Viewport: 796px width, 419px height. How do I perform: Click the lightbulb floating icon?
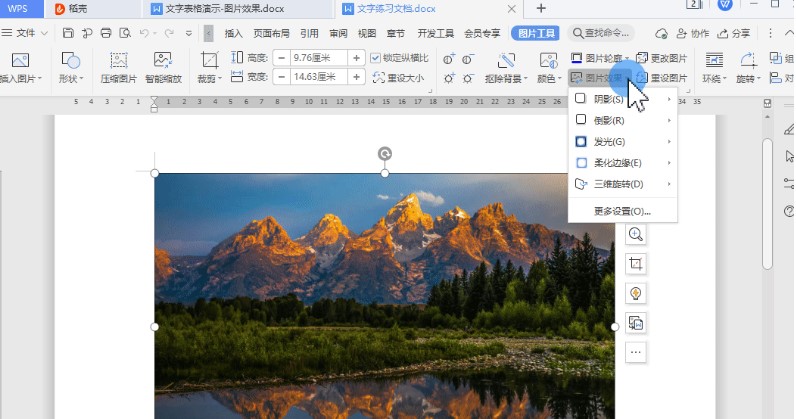pyautogui.click(x=636, y=293)
